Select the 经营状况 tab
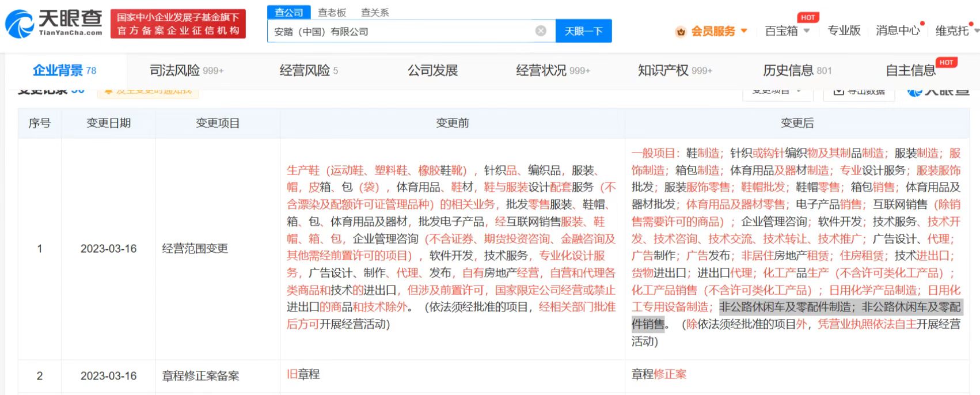The height and width of the screenshot is (395, 980). pos(553,70)
